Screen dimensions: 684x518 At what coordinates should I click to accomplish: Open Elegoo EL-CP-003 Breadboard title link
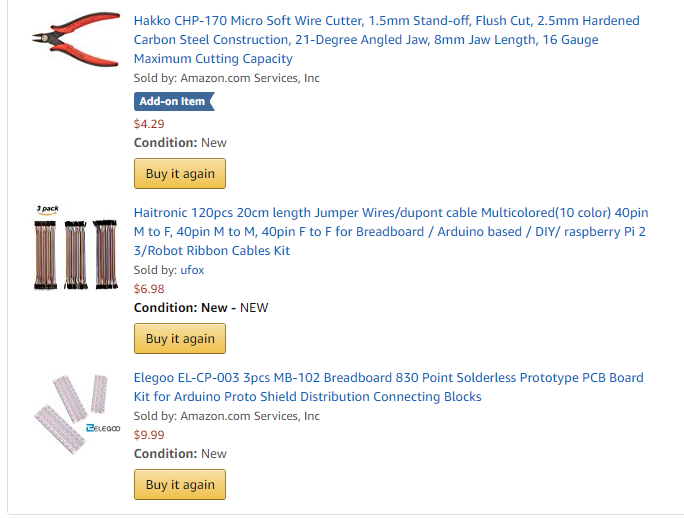388,387
